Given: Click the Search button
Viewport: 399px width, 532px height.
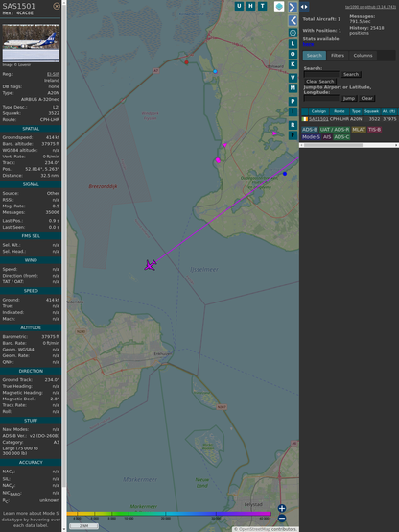Looking at the screenshot, I should (351, 74).
